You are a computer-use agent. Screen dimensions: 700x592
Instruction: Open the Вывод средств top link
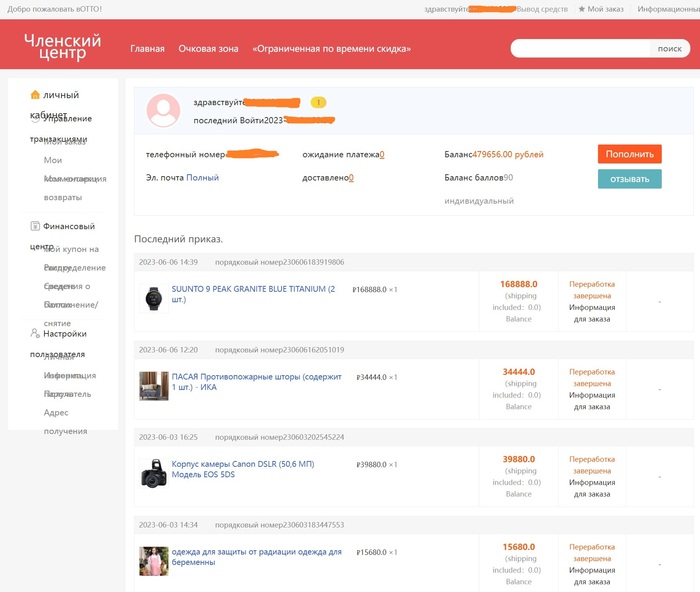(x=542, y=9)
